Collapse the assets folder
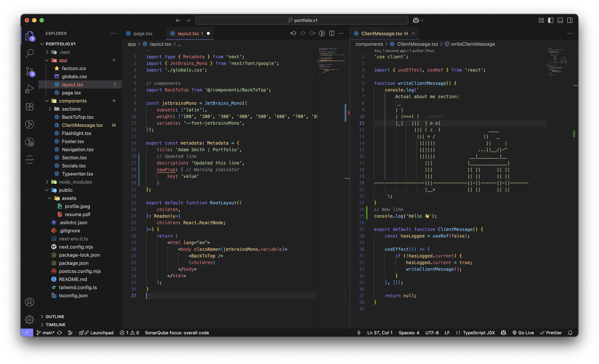599x364 pixels. click(x=50, y=198)
